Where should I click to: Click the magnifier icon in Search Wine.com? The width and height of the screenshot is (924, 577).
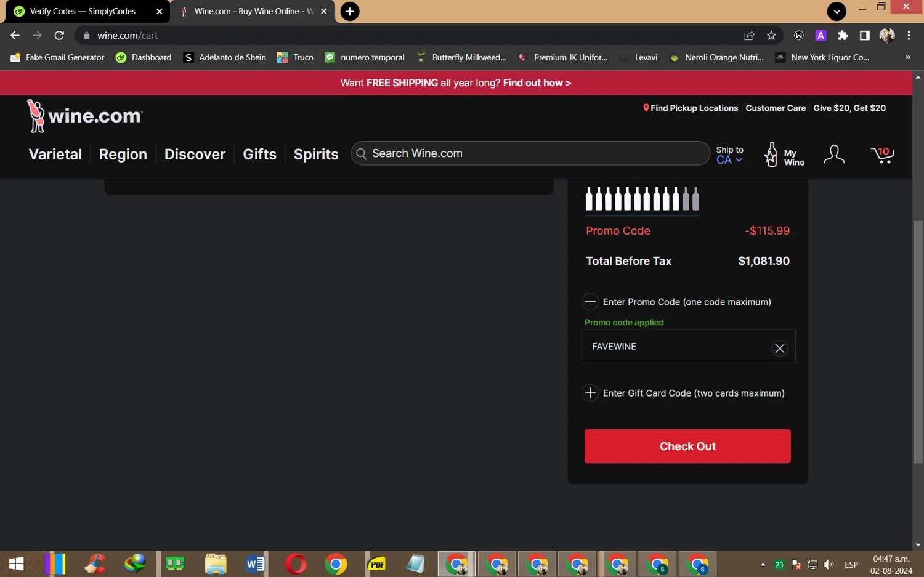click(362, 154)
